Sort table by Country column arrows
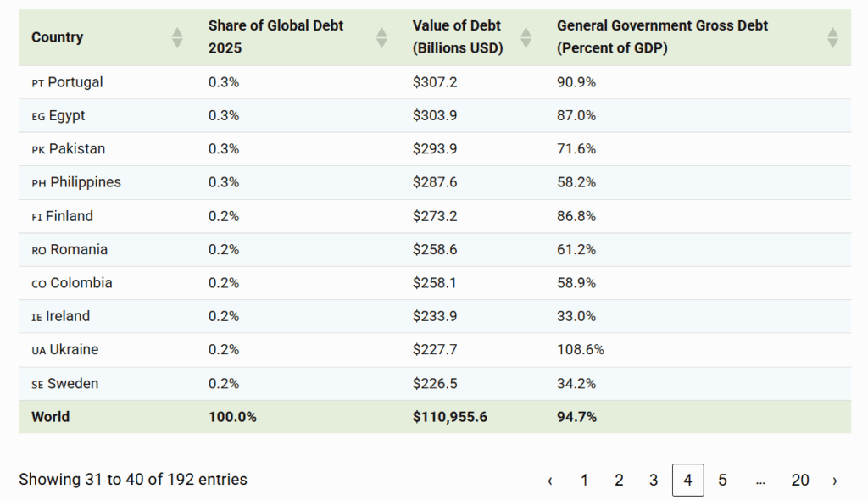Image resolution: width=868 pixels, height=500 pixels. coord(177,37)
